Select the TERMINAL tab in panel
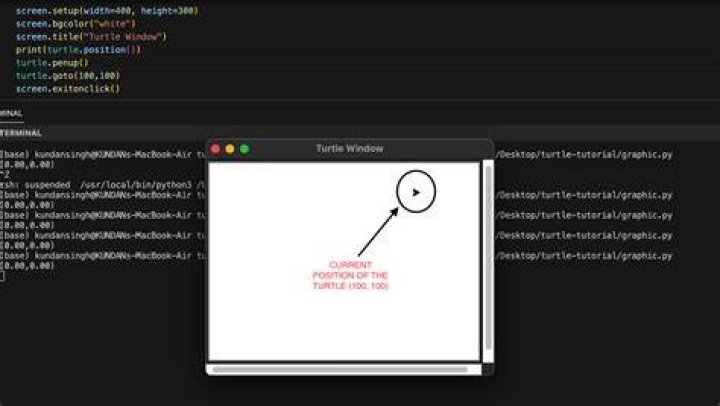This screenshot has height=406, width=720. (x=11, y=113)
